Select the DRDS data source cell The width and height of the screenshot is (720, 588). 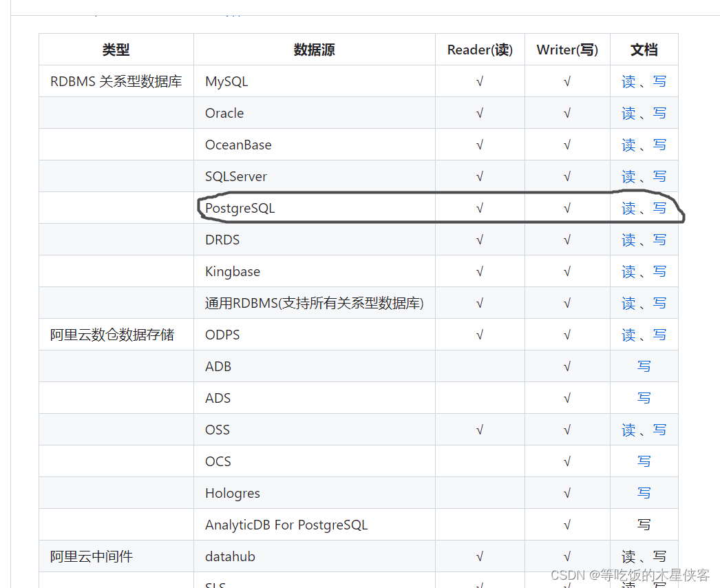point(315,240)
